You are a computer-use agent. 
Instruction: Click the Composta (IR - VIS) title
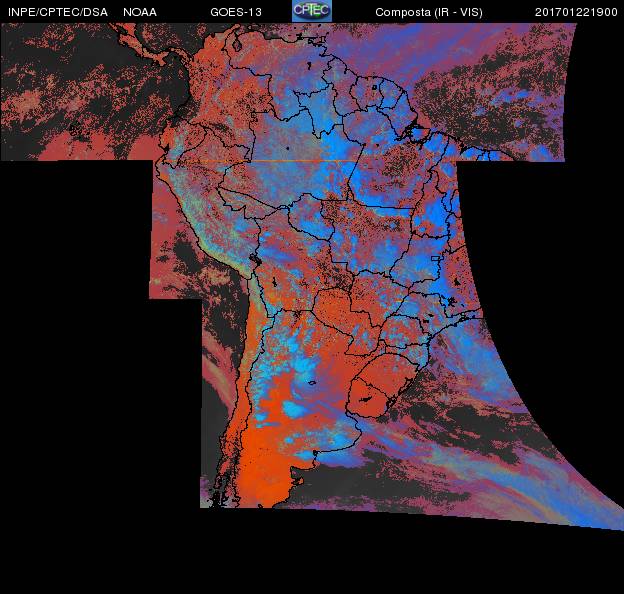coord(429,12)
